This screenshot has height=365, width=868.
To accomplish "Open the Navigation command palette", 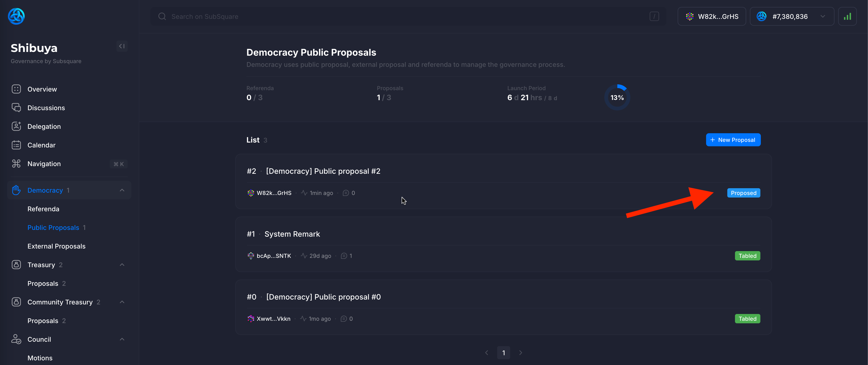I will tap(44, 164).
